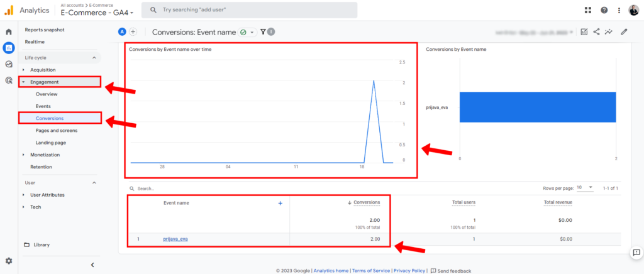
Task: Open the Home icon in left rail
Action: 9,31
